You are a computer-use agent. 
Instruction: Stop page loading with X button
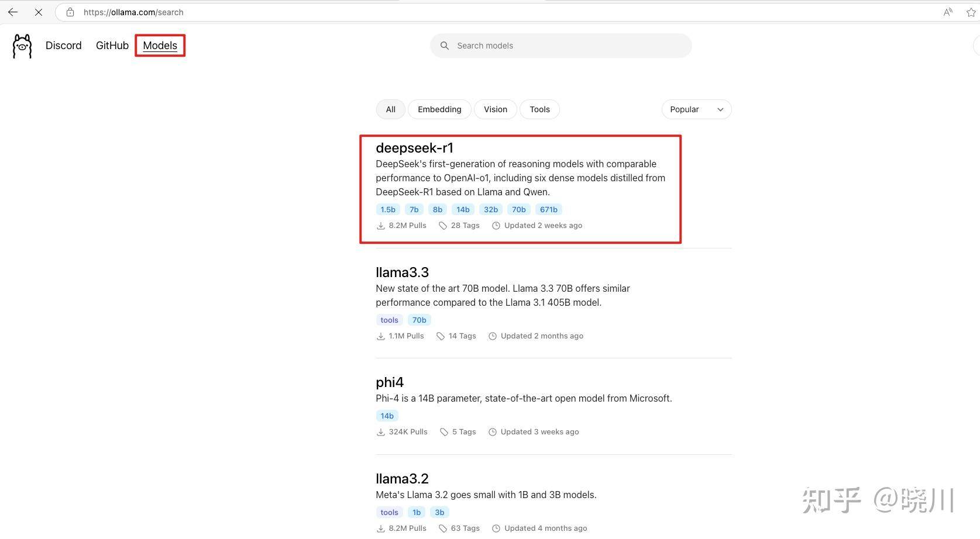39,12
